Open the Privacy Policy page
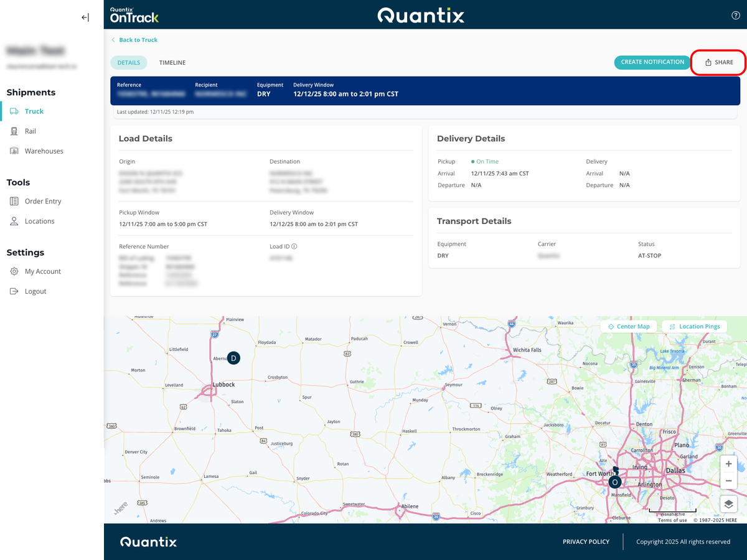The height and width of the screenshot is (560, 747). [x=586, y=541]
